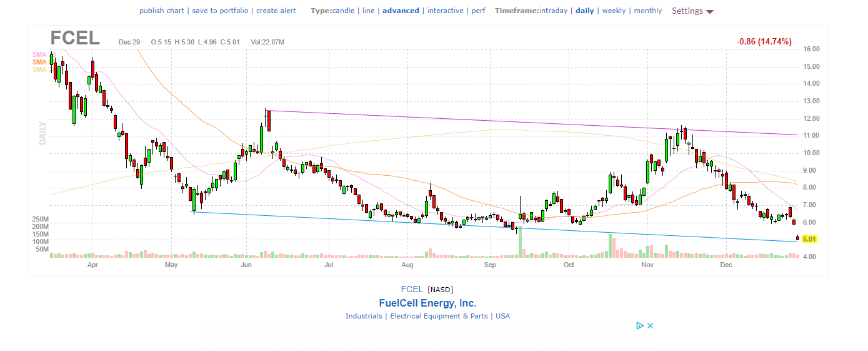Click the Dec month axis label
The image size is (868, 351).
pos(726,265)
